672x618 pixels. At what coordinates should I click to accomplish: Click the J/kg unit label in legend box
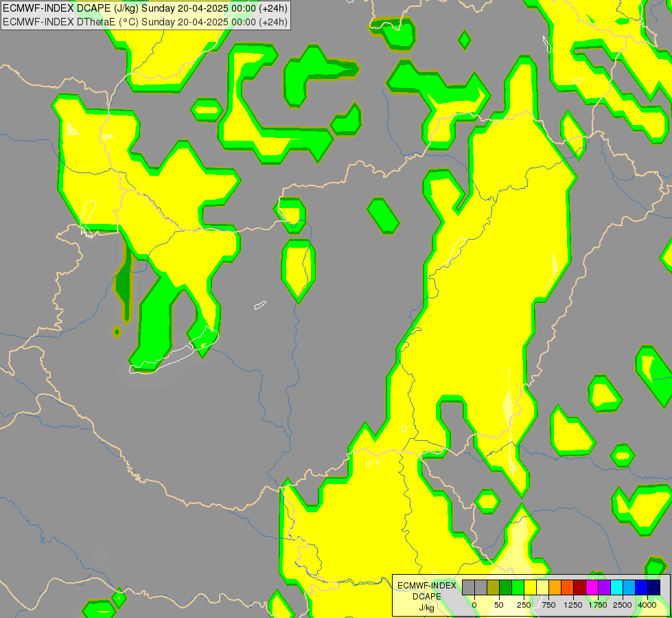pos(427,608)
